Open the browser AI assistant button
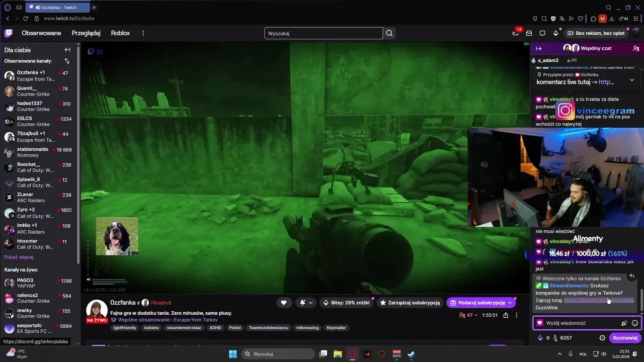 [x=624, y=19]
